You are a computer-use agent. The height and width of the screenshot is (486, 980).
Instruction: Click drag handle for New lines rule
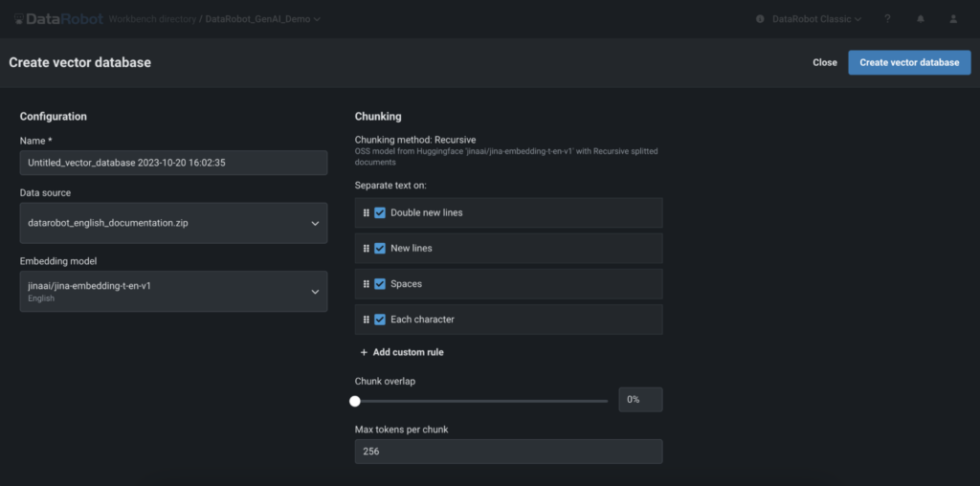pyautogui.click(x=367, y=248)
